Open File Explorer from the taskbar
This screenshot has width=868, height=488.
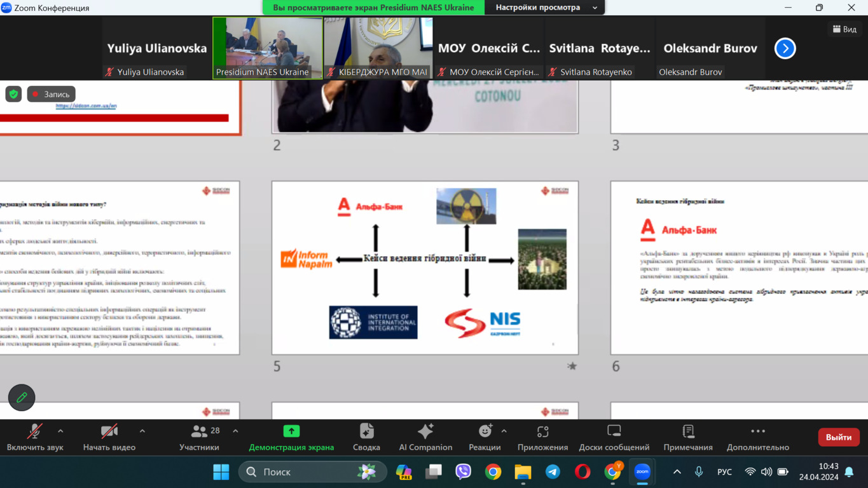[523, 472]
